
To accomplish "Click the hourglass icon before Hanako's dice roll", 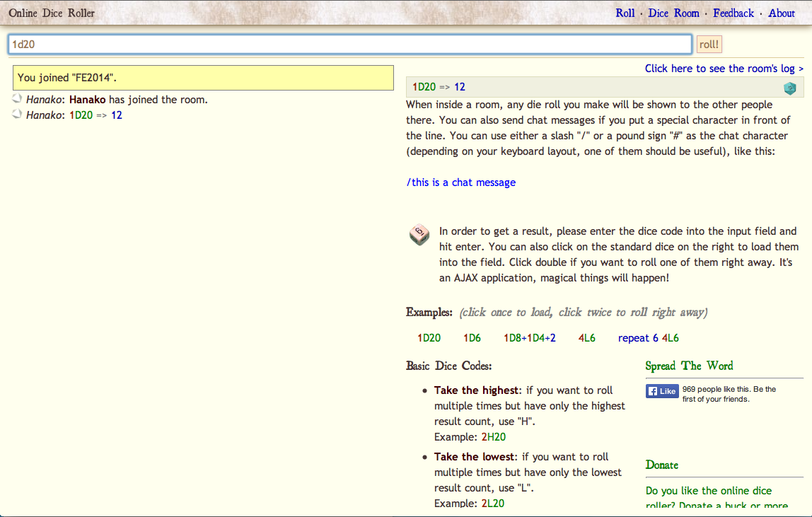I will tap(16, 115).
